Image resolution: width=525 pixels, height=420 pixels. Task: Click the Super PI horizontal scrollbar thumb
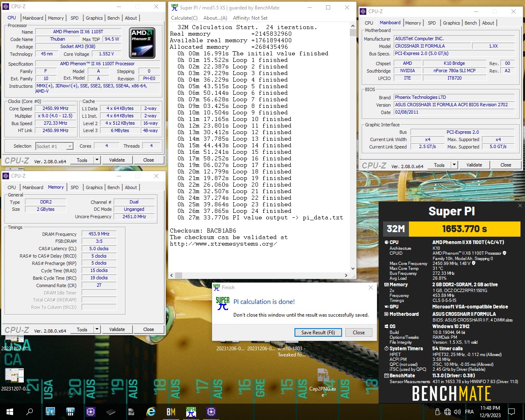click(179, 276)
